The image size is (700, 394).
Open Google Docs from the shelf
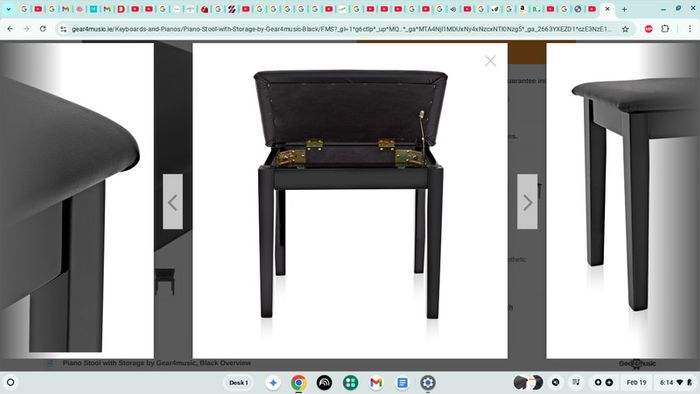[402, 382]
